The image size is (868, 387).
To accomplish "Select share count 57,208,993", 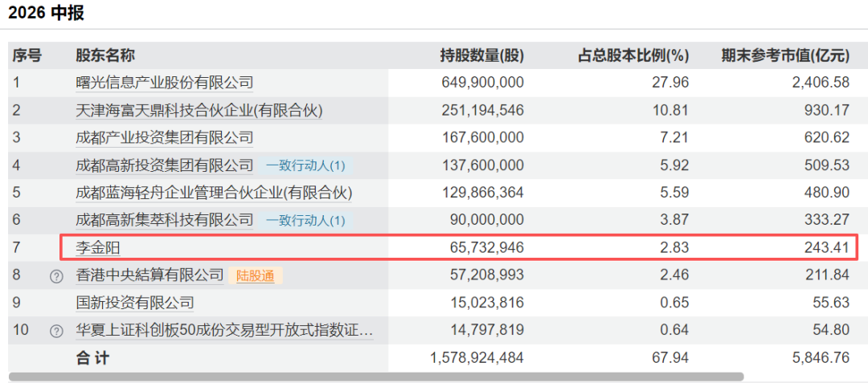I will 487,275.
